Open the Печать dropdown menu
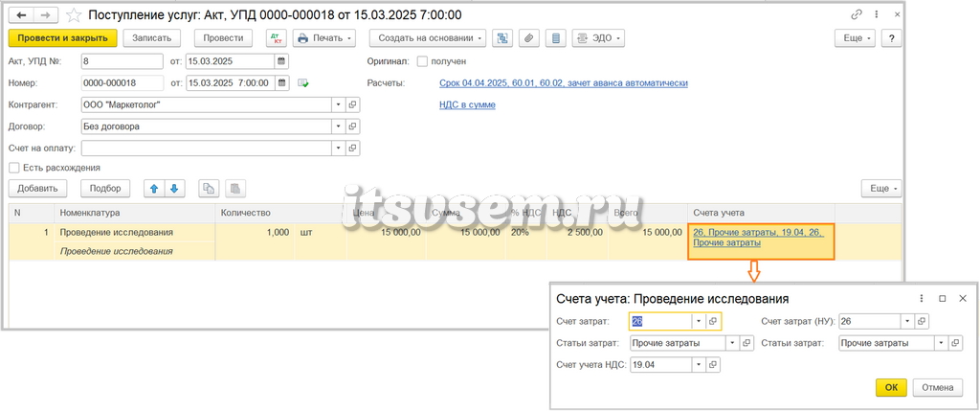980x412 pixels. pos(324,38)
